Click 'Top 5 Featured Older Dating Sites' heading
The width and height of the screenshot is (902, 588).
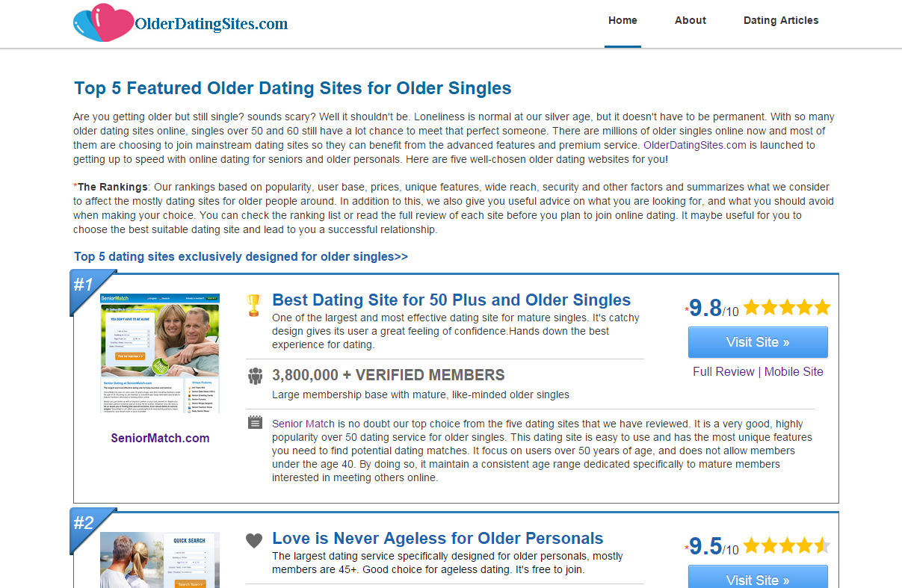pos(293,88)
